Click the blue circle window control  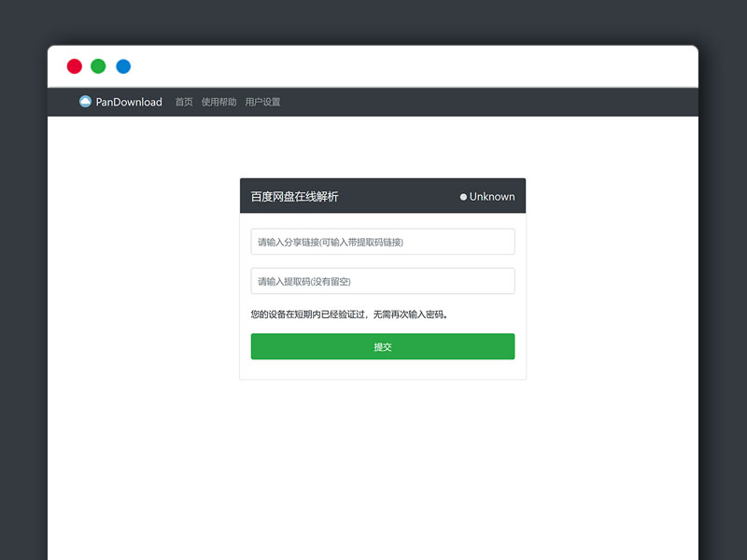122,65
